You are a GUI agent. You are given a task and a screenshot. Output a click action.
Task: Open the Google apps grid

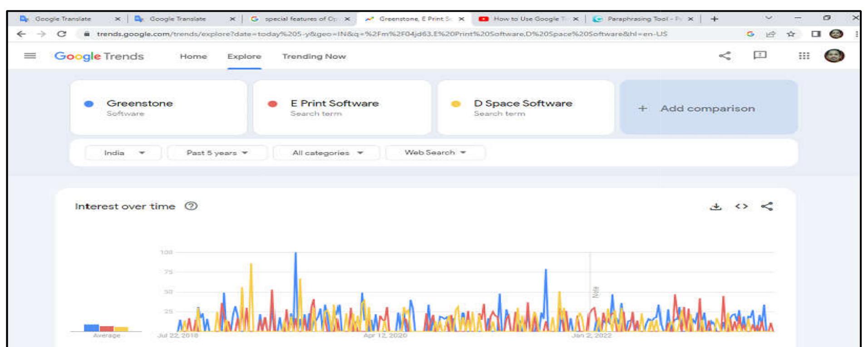(804, 56)
